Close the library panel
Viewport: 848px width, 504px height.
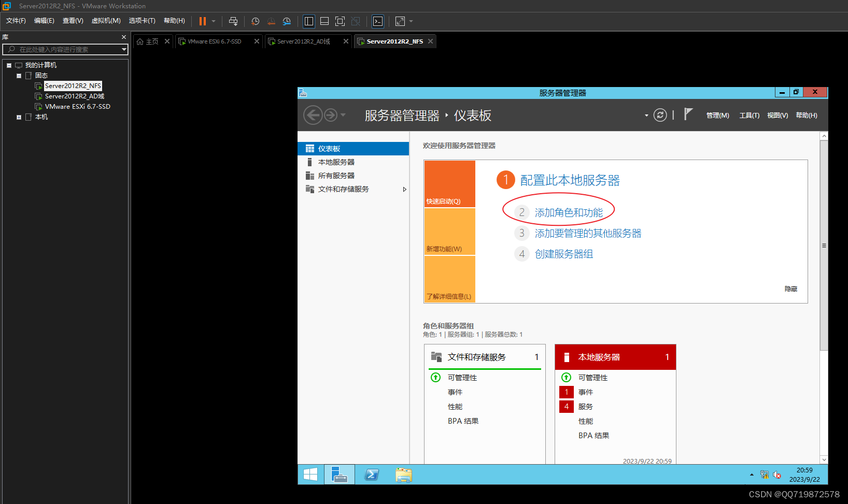tap(124, 37)
